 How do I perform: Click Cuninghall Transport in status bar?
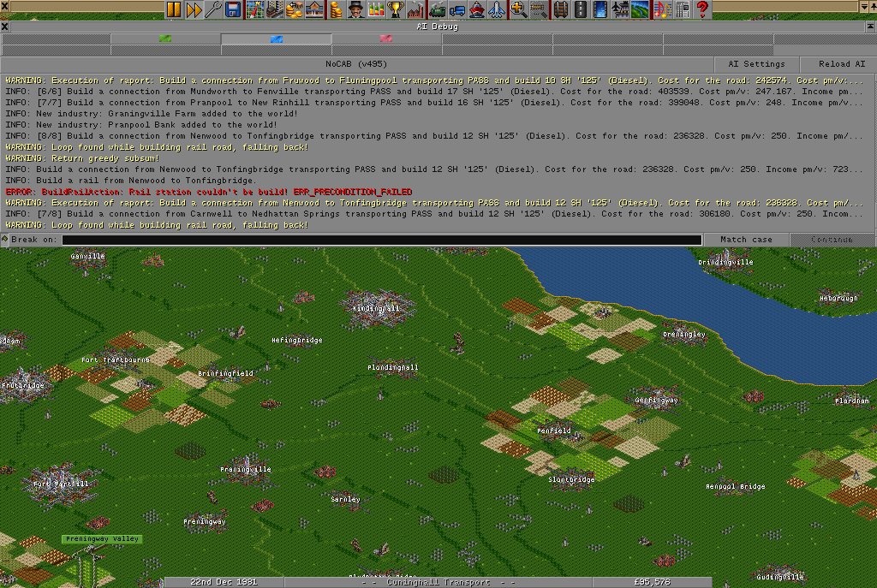point(438,582)
